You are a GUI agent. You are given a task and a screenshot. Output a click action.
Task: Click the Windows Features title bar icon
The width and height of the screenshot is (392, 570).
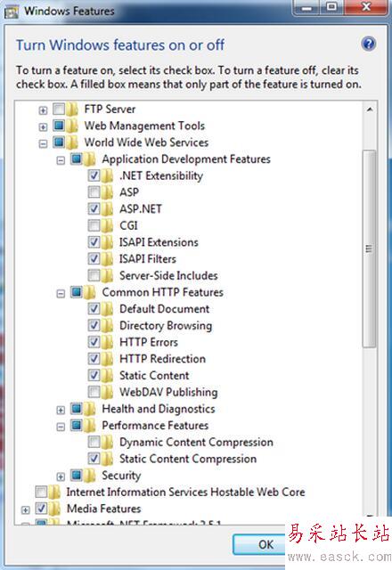tap(11, 12)
